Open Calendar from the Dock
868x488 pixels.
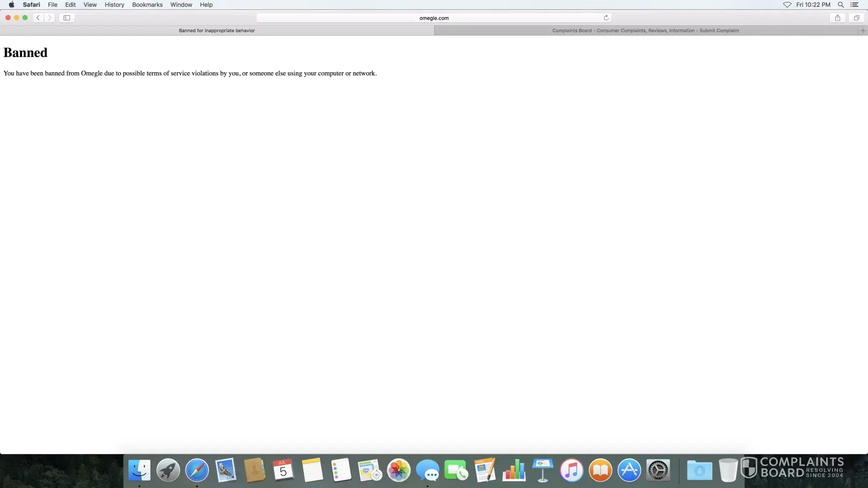[x=283, y=470]
